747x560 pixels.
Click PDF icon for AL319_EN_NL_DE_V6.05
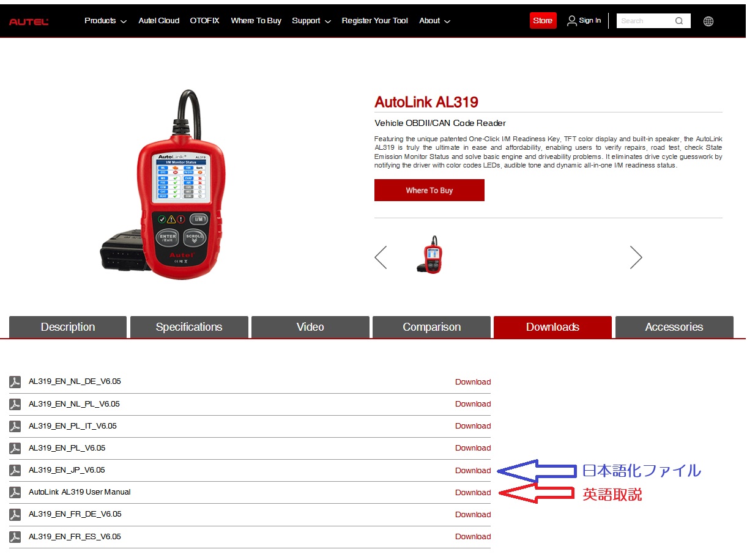point(15,382)
